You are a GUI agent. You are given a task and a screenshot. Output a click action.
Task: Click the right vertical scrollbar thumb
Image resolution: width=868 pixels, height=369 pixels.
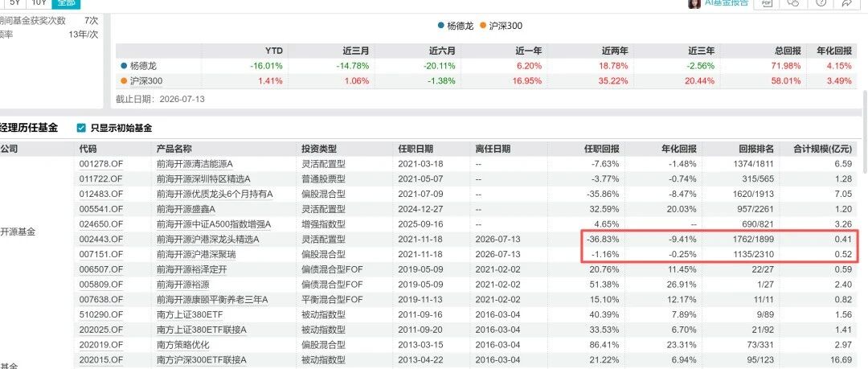(x=865, y=130)
